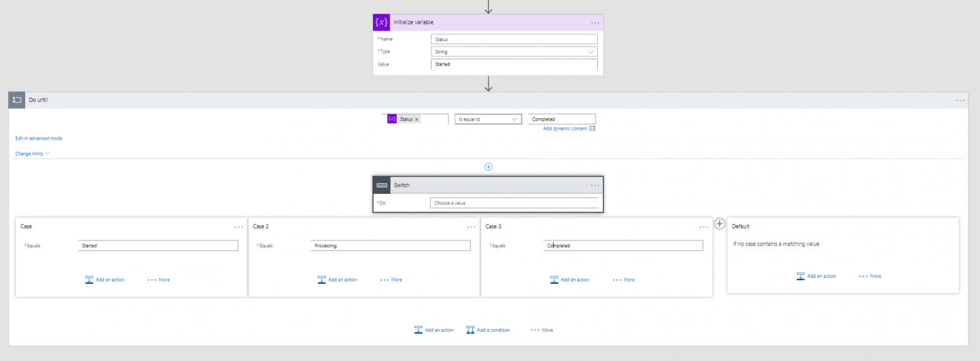Image resolution: width=980 pixels, height=361 pixels.
Task: Open the Initialize variable ellipsis menu
Action: click(595, 23)
